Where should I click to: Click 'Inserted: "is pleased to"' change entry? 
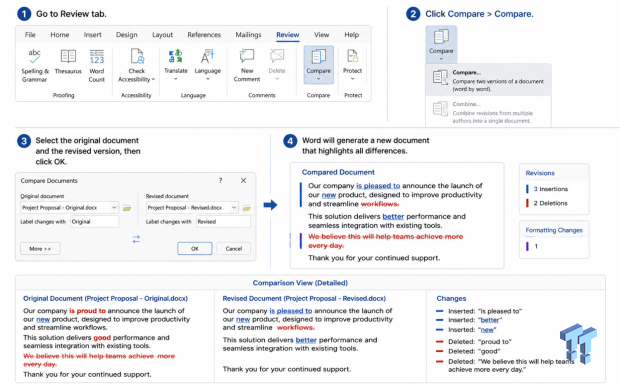(x=485, y=311)
